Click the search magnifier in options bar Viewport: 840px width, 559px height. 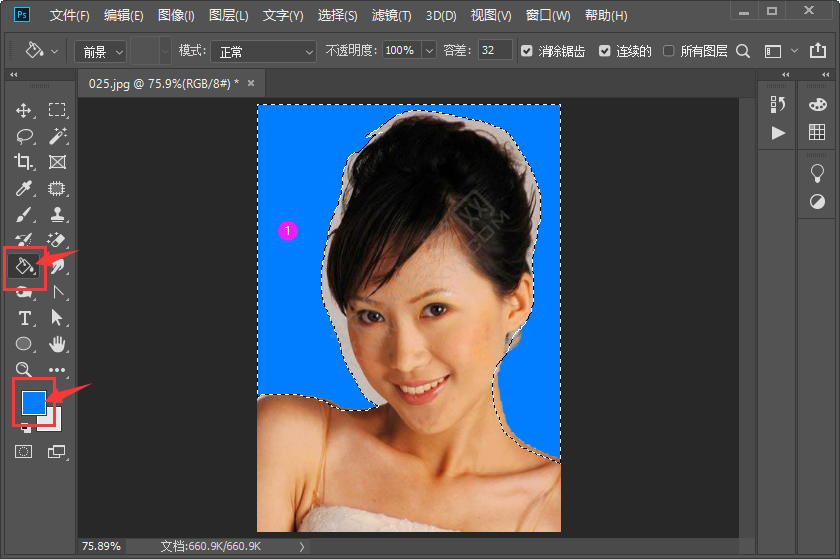click(743, 51)
